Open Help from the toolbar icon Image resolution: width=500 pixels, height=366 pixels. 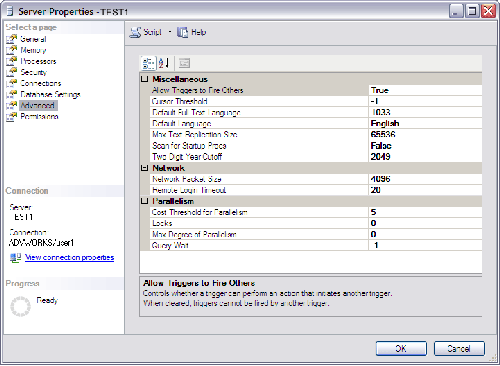click(x=182, y=32)
